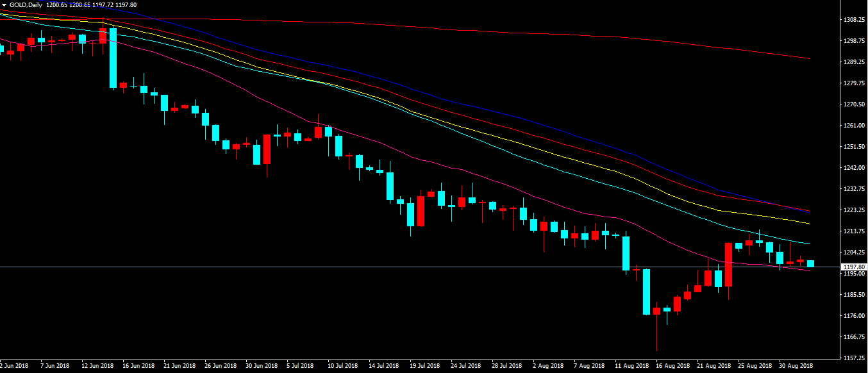Click the GOLD,Daily chart title
The width and height of the screenshot is (868, 373).
coord(24,4)
